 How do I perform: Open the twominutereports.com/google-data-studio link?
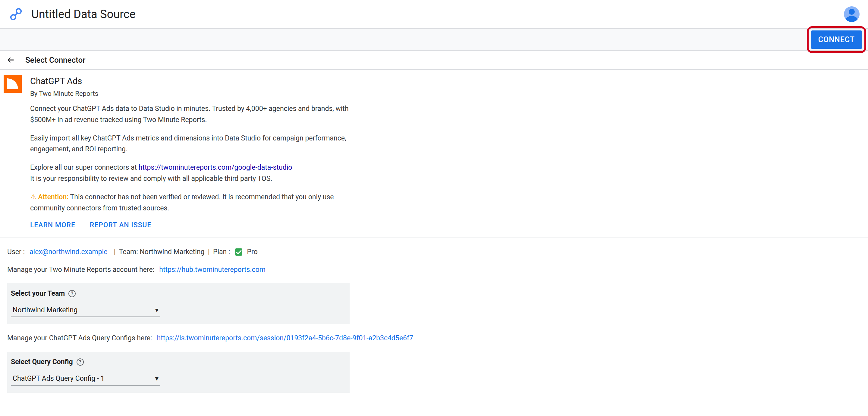pyautogui.click(x=215, y=167)
